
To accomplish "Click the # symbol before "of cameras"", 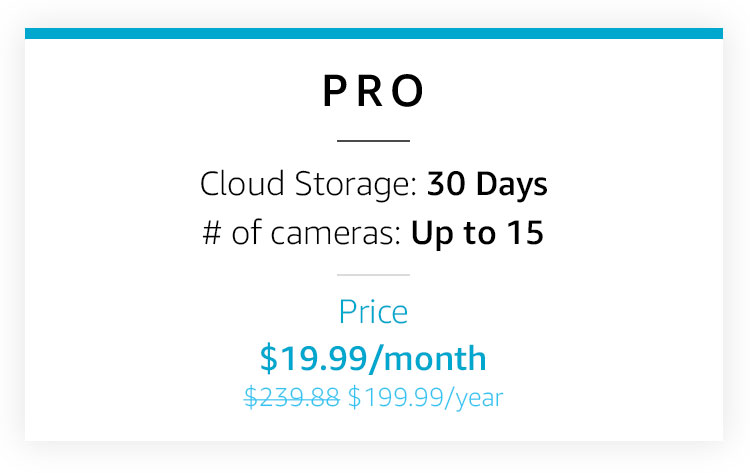I will (x=211, y=234).
